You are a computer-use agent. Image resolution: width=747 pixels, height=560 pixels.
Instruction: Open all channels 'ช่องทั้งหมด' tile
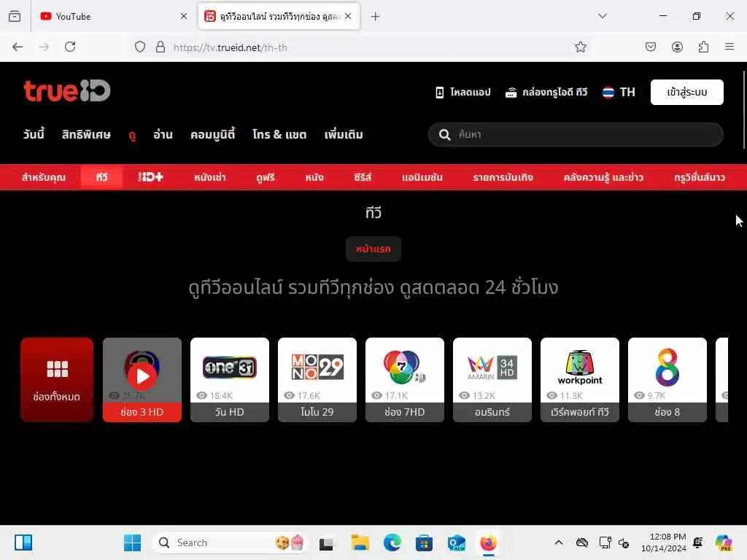(57, 379)
